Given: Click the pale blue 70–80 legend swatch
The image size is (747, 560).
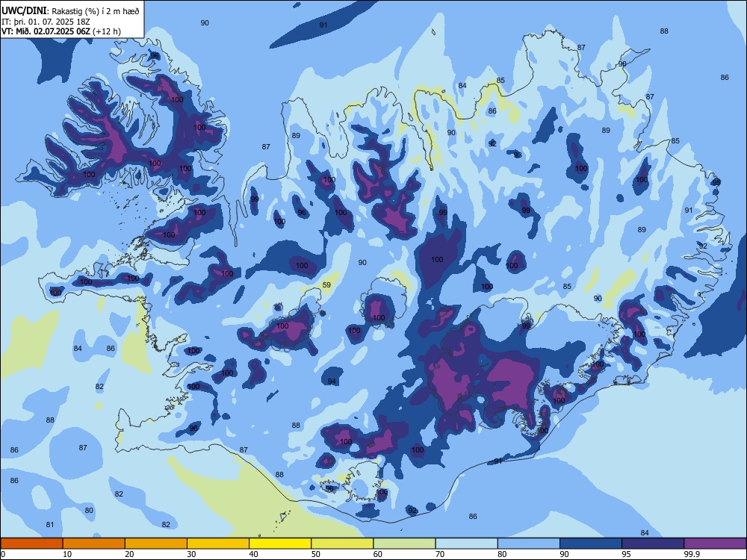Looking at the screenshot, I should [x=466, y=544].
